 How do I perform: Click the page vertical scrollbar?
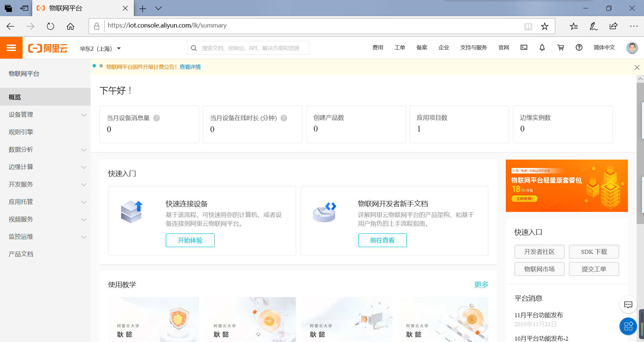pos(640,153)
